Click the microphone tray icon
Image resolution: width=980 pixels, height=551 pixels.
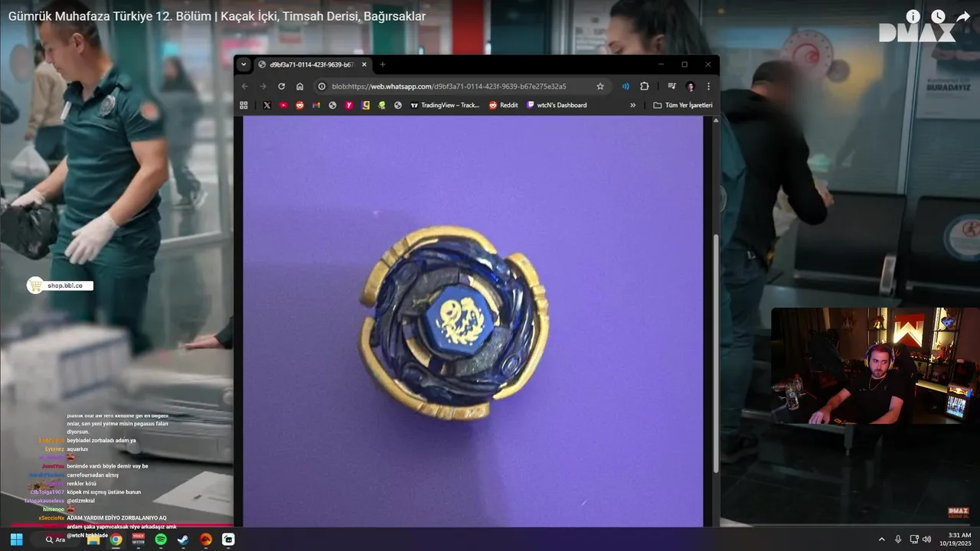tap(898, 540)
